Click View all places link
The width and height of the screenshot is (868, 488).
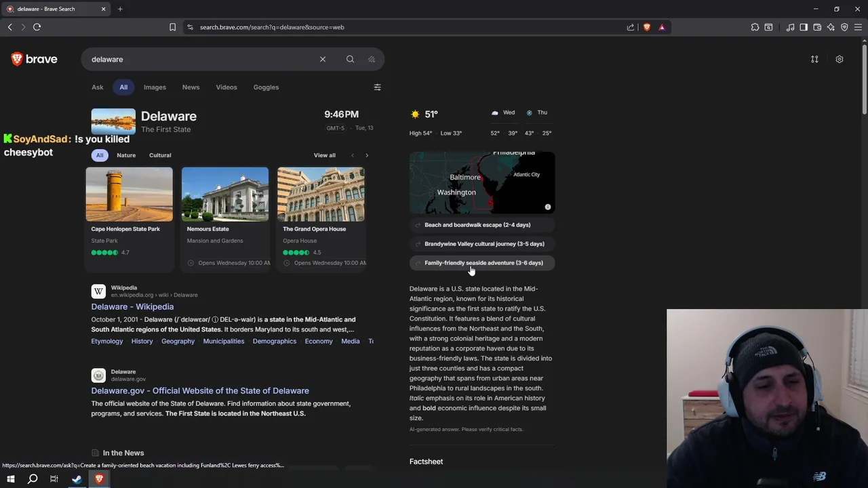tap(324, 155)
